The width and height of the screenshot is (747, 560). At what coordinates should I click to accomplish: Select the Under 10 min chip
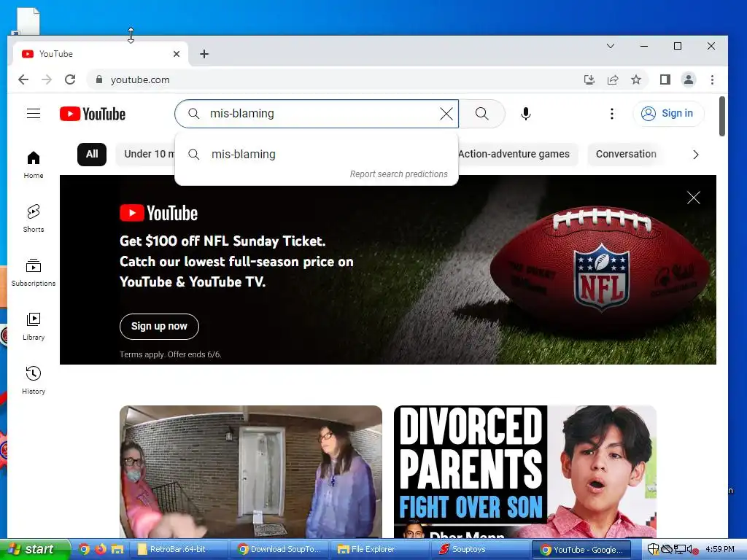click(x=145, y=155)
